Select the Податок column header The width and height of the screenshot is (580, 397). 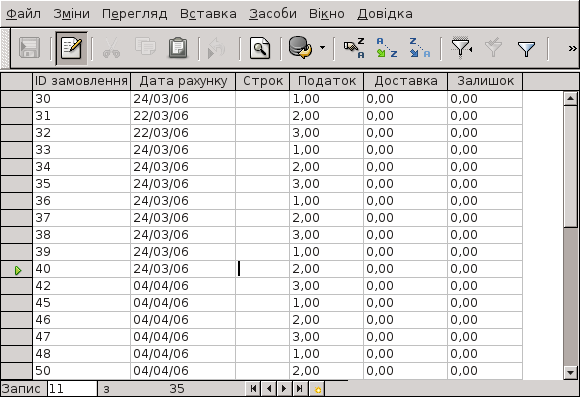point(327,81)
